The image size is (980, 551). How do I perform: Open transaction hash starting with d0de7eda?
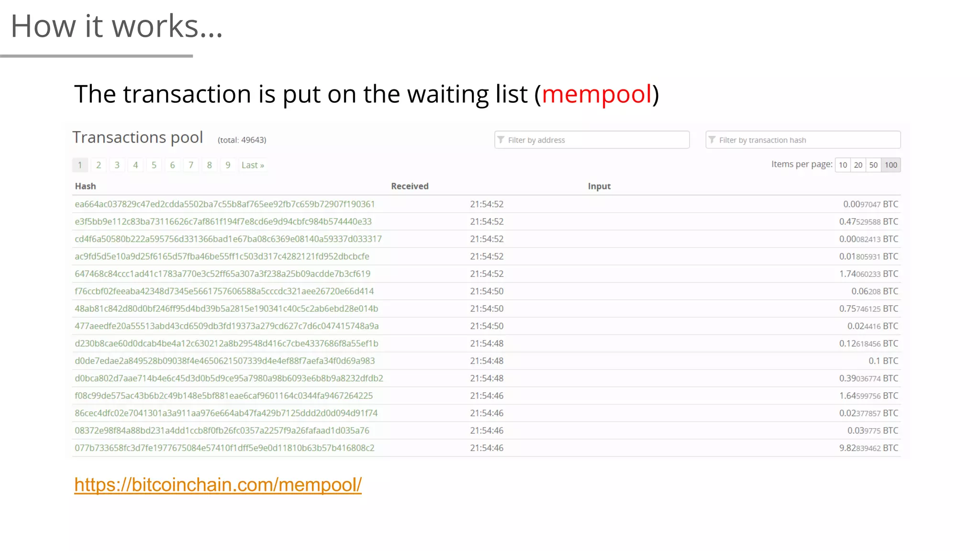[x=225, y=361]
